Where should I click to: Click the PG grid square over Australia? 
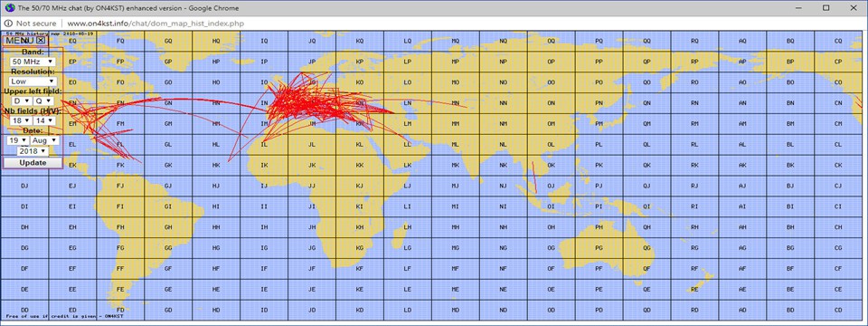pos(599,248)
